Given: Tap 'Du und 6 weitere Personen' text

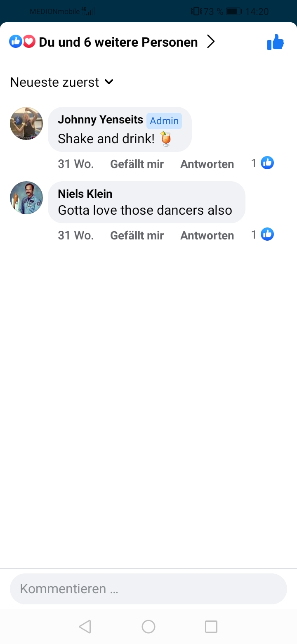Looking at the screenshot, I should [x=118, y=42].
